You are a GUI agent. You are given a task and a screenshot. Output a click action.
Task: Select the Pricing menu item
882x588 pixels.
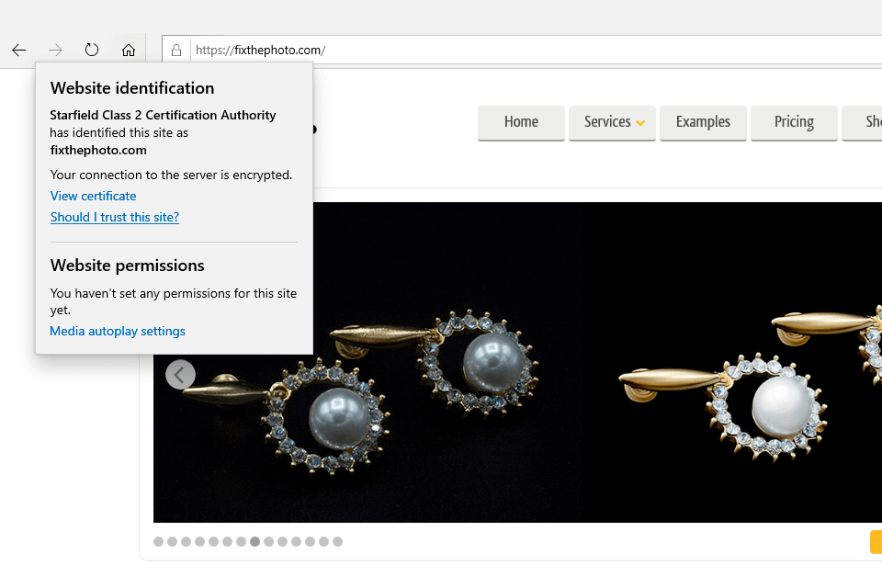pyautogui.click(x=794, y=122)
